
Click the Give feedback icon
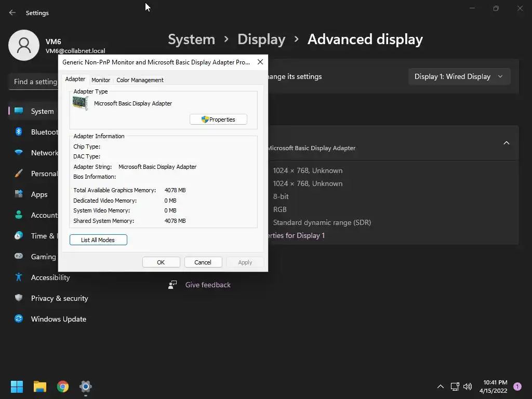[172, 285]
